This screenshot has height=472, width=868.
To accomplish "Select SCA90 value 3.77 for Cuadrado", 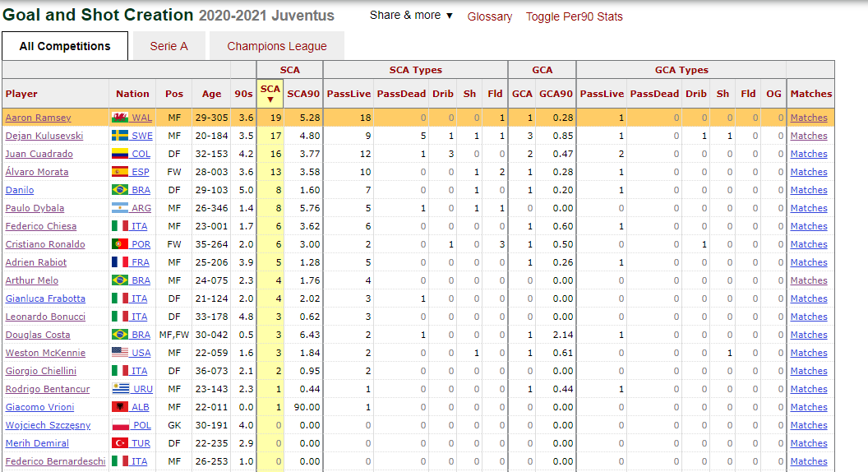I will [309, 154].
